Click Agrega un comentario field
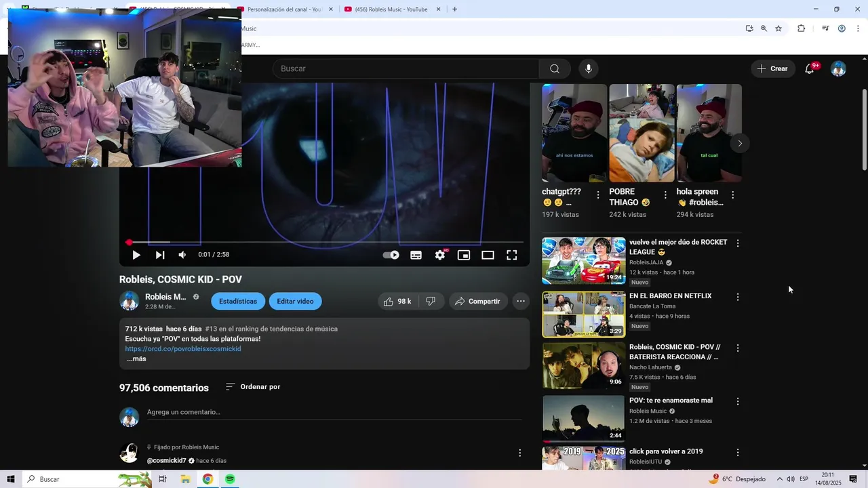The image size is (868, 488). click(334, 412)
